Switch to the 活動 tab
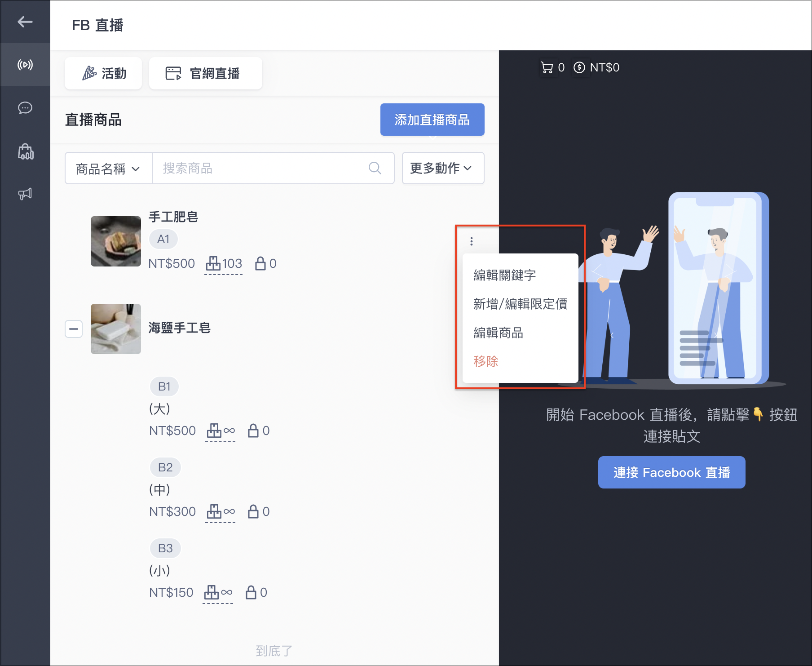812x666 pixels. (103, 73)
